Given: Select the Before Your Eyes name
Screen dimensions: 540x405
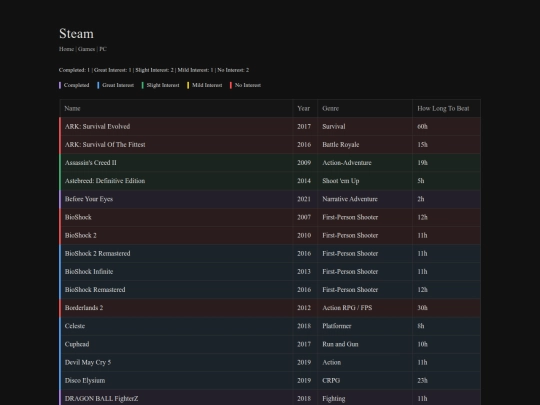Looking at the screenshot, I should click(89, 199).
